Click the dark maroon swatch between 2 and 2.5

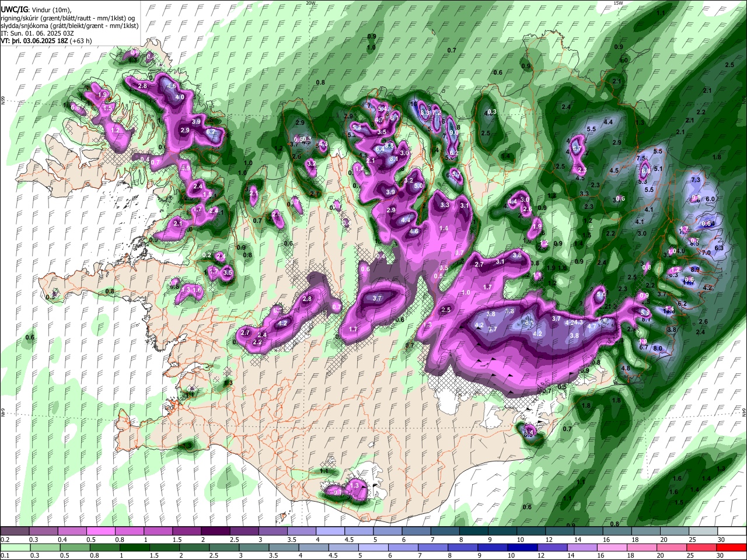(x=215, y=531)
